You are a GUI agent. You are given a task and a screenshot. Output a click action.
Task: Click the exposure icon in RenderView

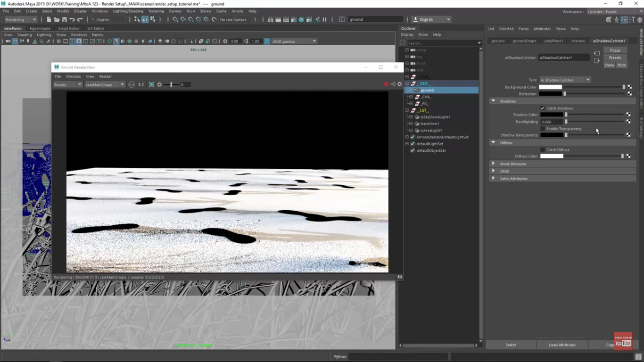click(159, 84)
